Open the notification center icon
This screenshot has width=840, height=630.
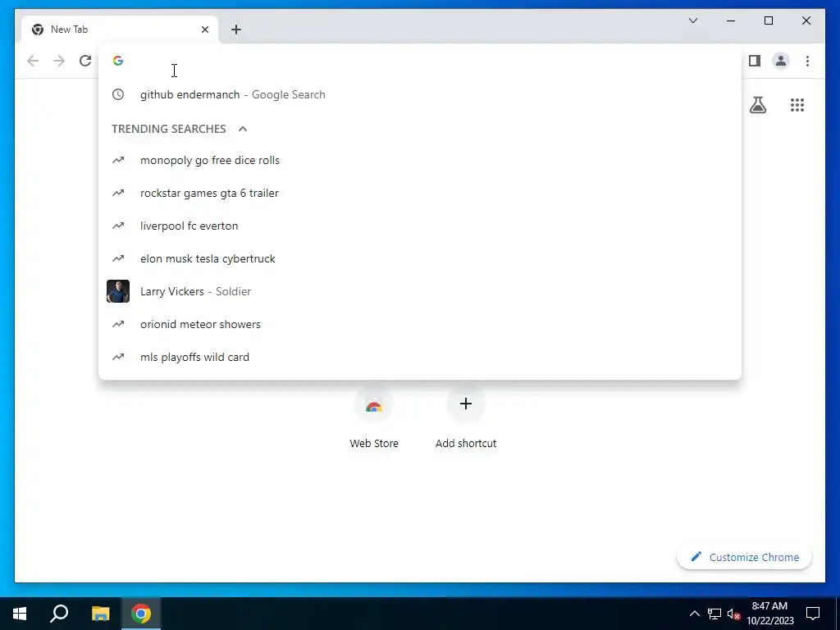(813, 614)
